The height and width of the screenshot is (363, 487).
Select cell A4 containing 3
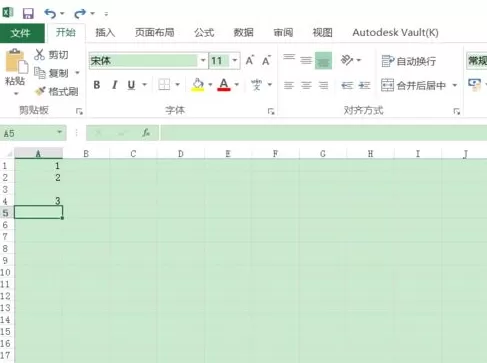[38, 201]
